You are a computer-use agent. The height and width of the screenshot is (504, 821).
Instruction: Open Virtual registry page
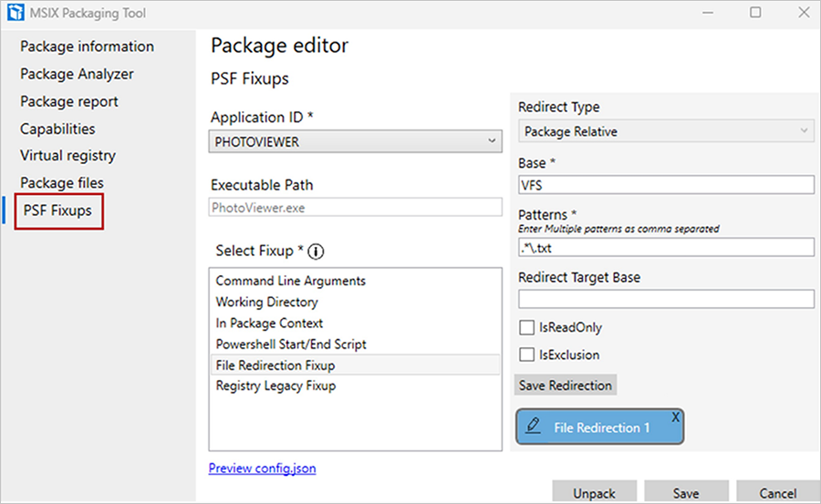pyautogui.click(x=68, y=156)
